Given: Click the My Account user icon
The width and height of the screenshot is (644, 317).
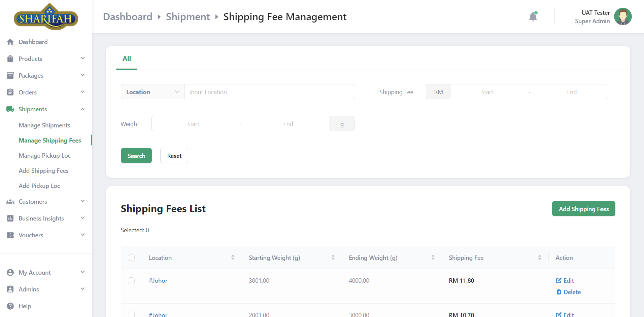Looking at the screenshot, I should [x=10, y=273].
